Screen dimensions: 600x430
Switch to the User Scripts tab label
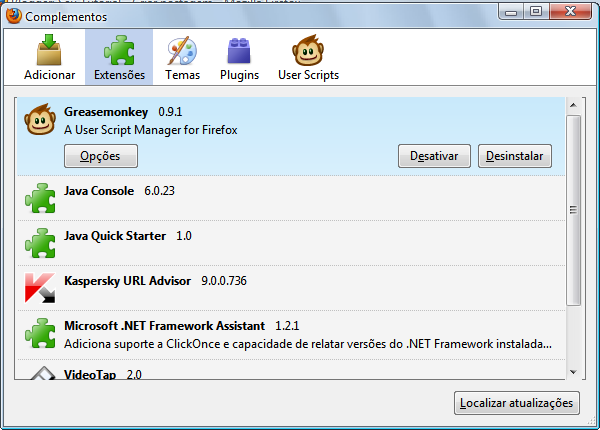pos(308,75)
